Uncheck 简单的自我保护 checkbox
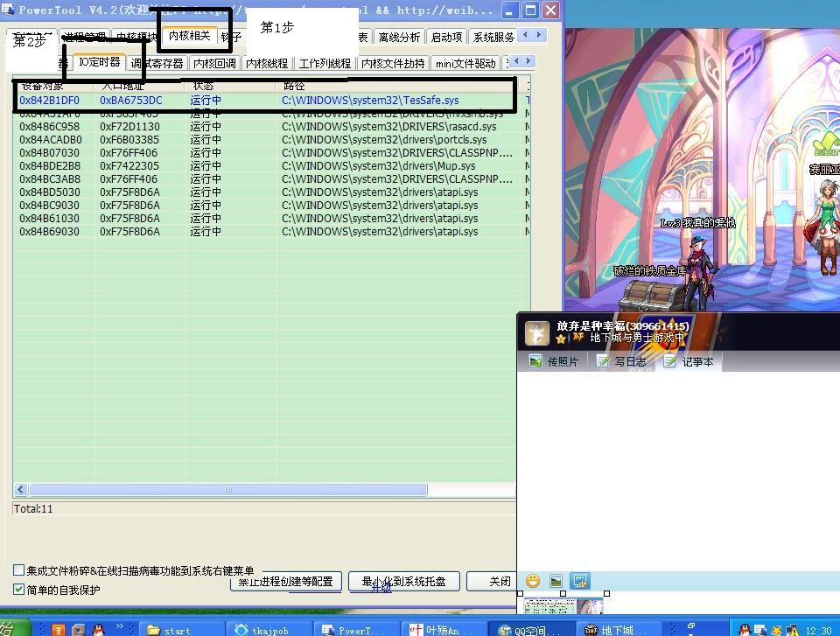840x636 pixels. [x=18, y=590]
